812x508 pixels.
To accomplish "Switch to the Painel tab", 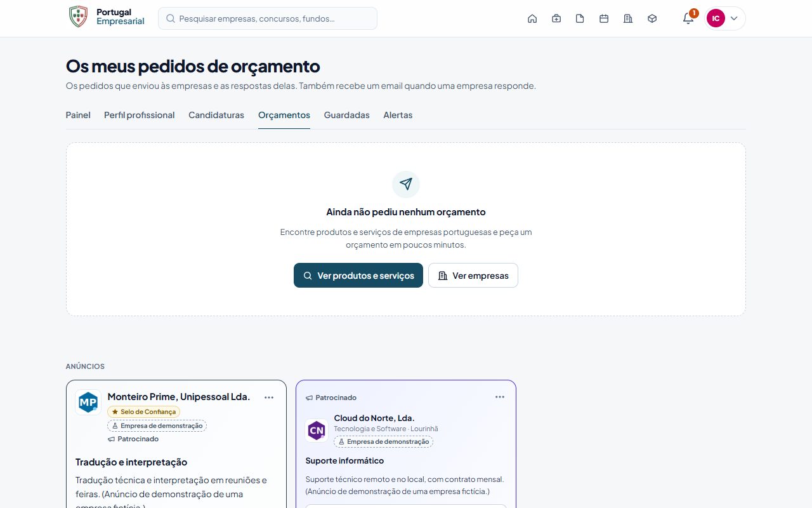I will pos(78,115).
